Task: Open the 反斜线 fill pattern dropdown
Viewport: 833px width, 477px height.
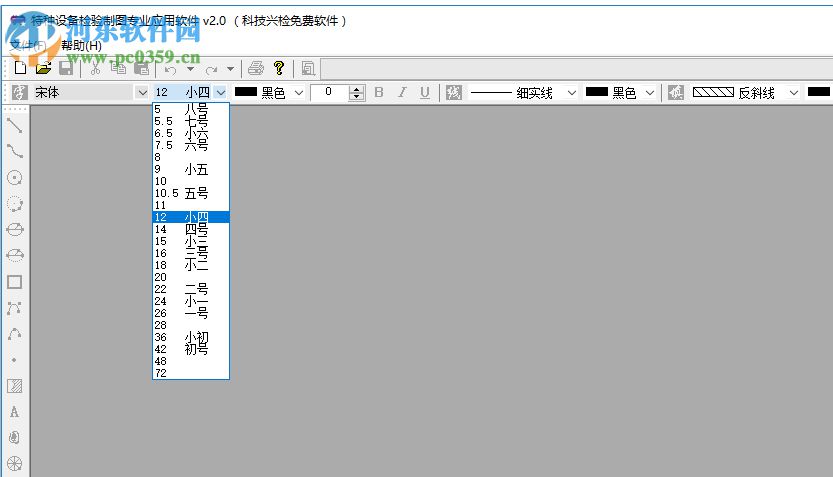Action: click(794, 92)
